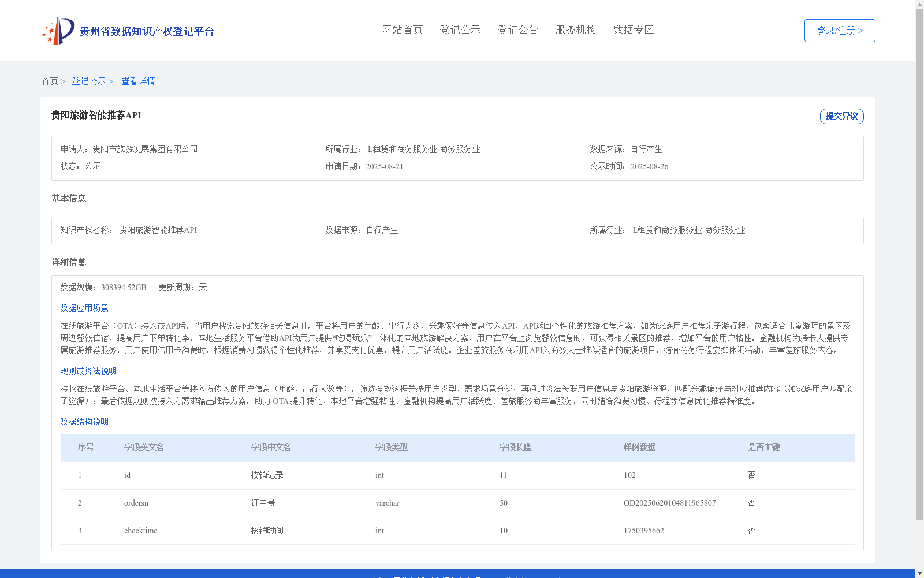Click the 核销记录 cell
The height and width of the screenshot is (578, 924).
point(267,475)
